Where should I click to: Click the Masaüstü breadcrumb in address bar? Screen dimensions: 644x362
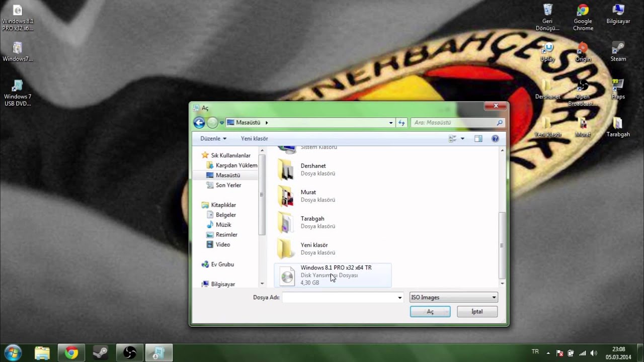tap(248, 122)
